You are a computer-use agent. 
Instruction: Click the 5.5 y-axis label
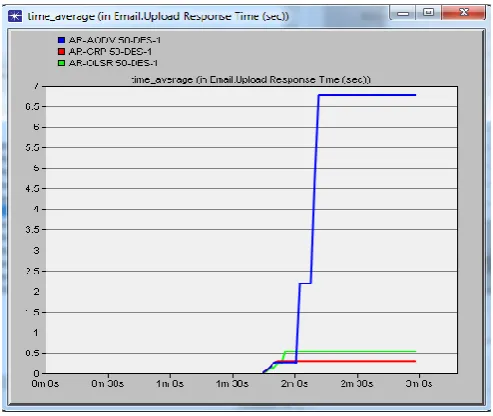[x=33, y=147]
